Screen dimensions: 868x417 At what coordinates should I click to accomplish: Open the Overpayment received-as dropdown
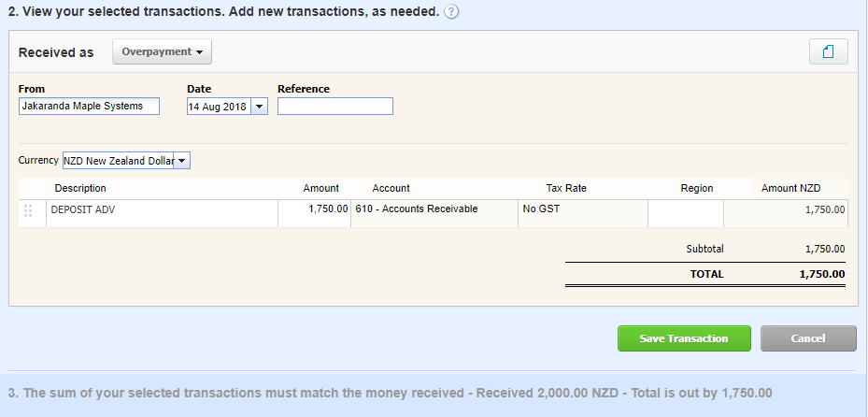[163, 51]
